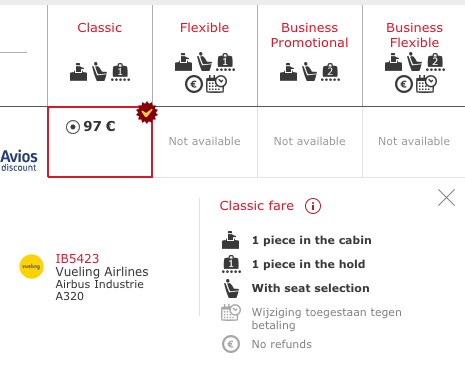465x376 pixels.
Task: Click the euro refund icon under Flexible
Action: (x=194, y=84)
